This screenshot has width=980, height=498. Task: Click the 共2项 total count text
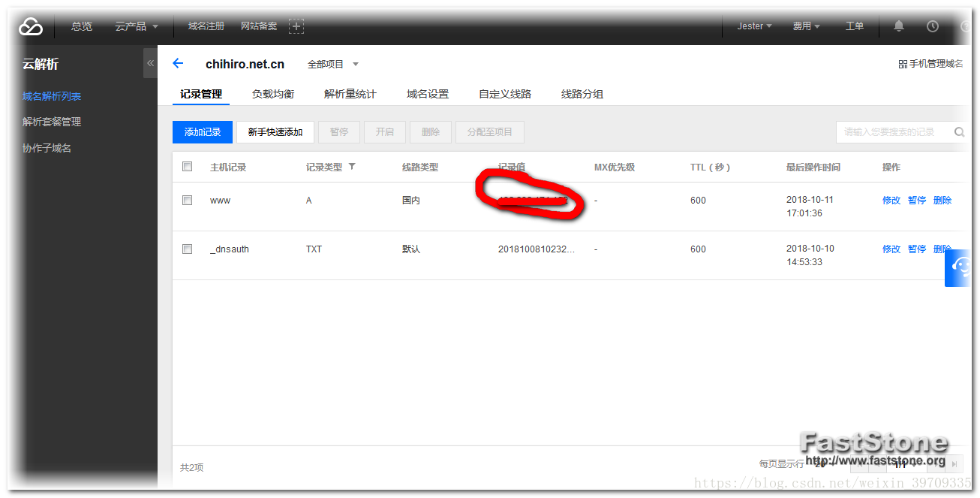192,467
